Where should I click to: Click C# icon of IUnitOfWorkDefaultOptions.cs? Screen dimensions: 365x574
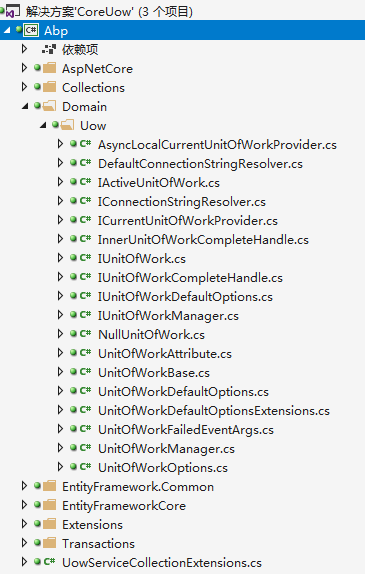[x=85, y=296]
